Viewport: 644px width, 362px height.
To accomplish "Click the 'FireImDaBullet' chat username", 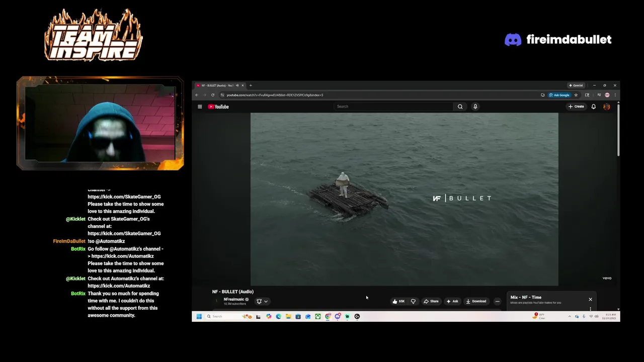I will pos(69,241).
